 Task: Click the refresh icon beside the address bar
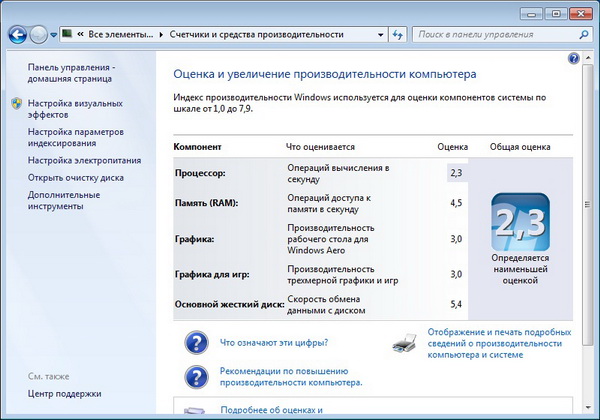[396, 34]
